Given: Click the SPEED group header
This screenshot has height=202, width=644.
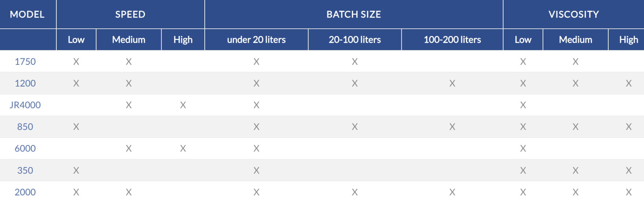Looking at the screenshot, I should [x=130, y=14].
